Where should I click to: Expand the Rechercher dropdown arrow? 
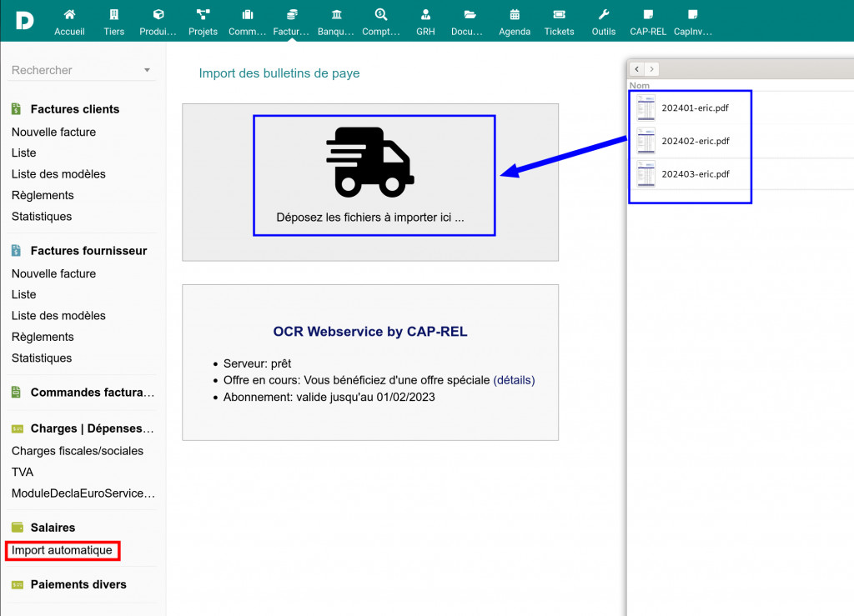147,71
